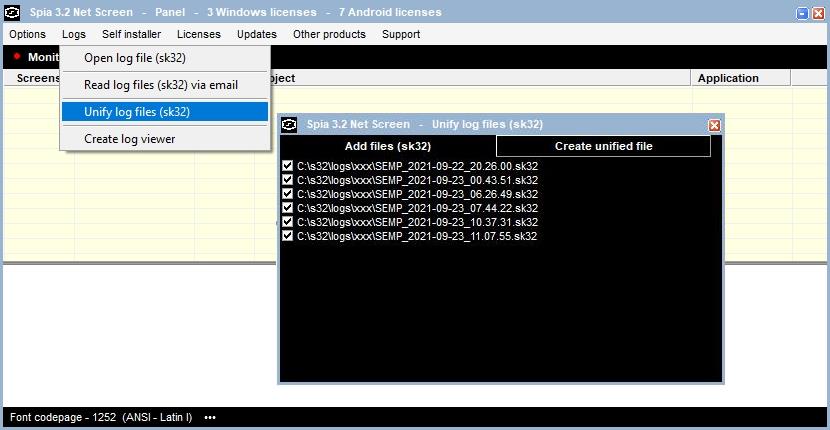Select the SEMP_2021-09-23_11.07.55.sk32 file path text
Image resolution: width=830 pixels, height=430 pixels.
[418, 236]
